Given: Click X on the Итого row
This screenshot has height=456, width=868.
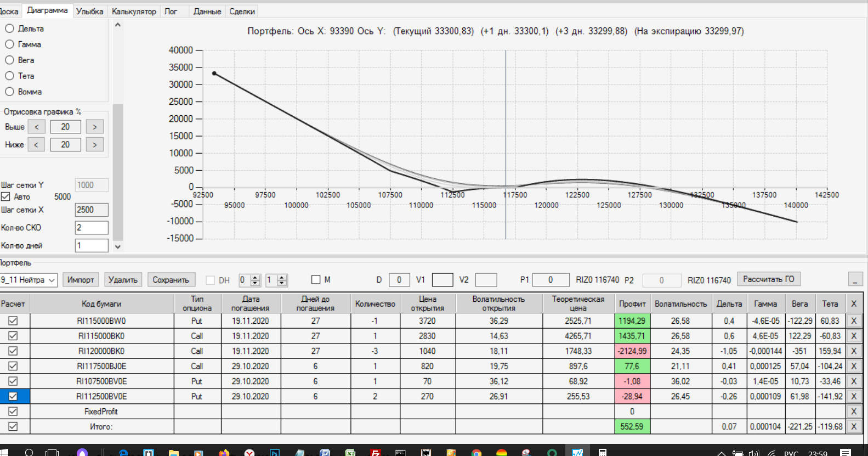Looking at the screenshot, I should [x=854, y=426].
